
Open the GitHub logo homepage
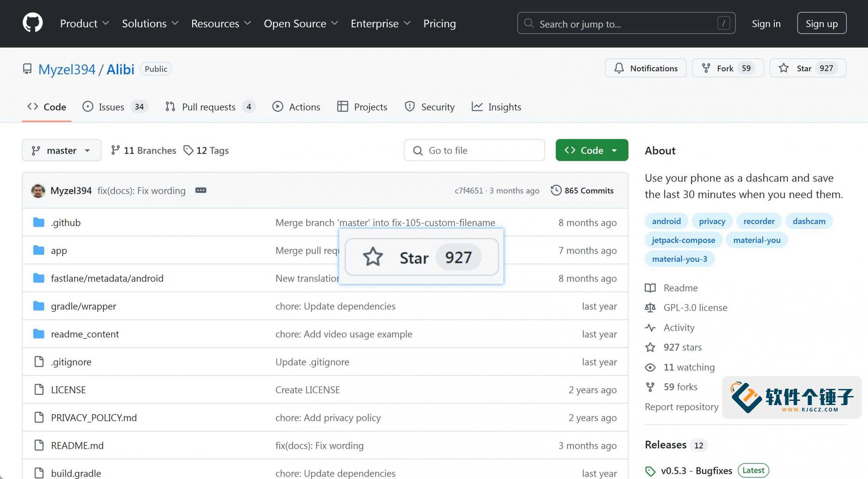coord(32,23)
